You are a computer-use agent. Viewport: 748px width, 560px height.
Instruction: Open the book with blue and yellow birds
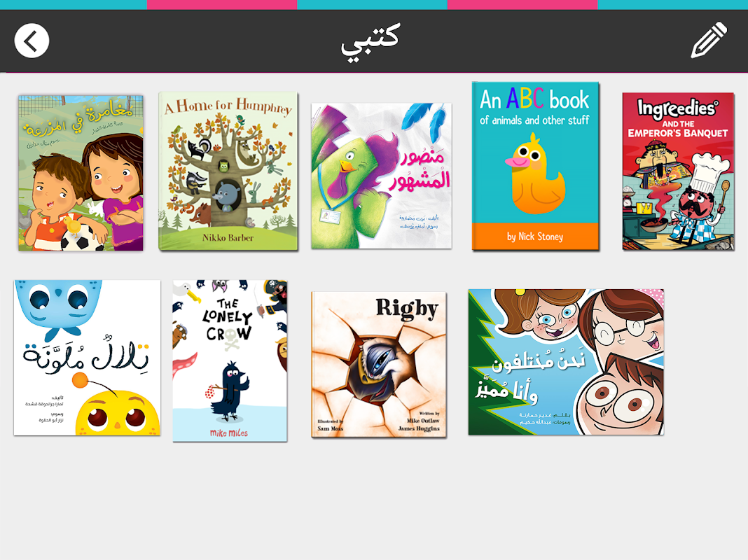pos(88,358)
